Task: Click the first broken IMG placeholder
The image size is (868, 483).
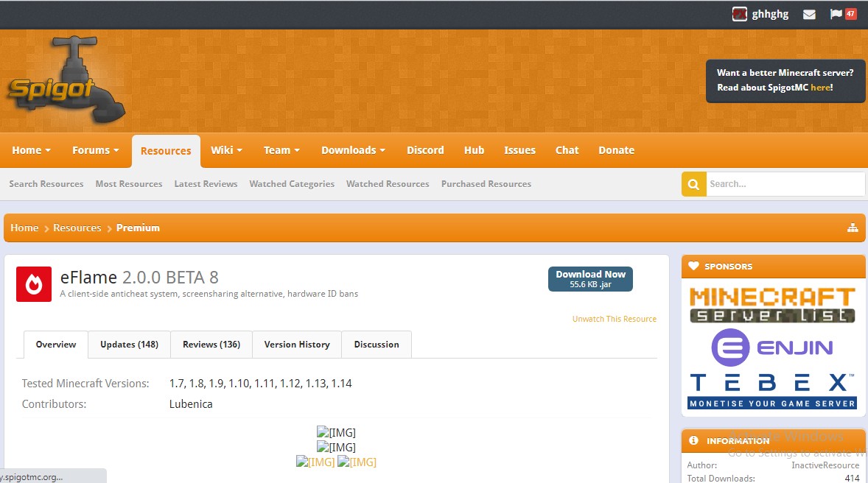Action: (x=336, y=433)
